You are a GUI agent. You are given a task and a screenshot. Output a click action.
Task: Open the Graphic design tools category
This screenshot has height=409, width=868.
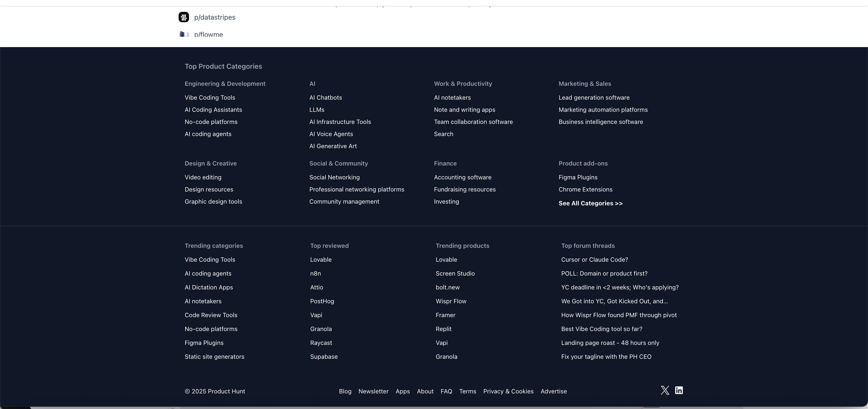[x=213, y=201]
